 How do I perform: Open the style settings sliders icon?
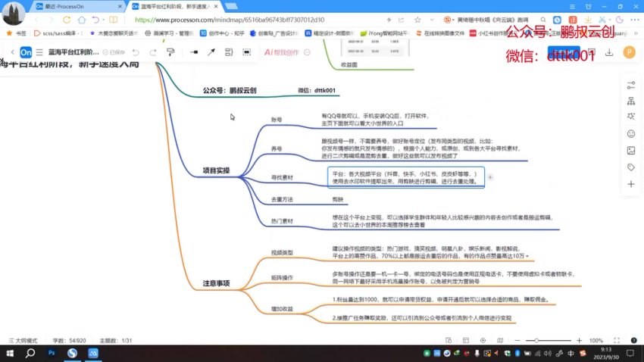pos(631,84)
